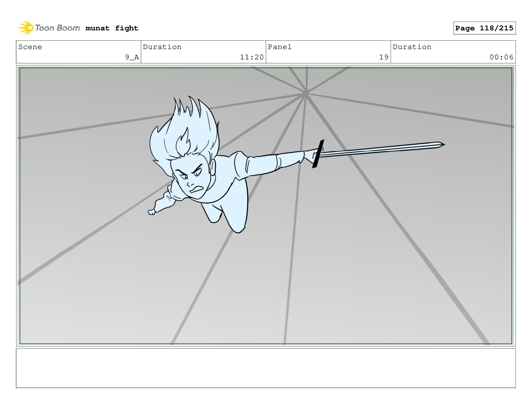
Task: Click the empty notes box below the panel
Action: 266,368
